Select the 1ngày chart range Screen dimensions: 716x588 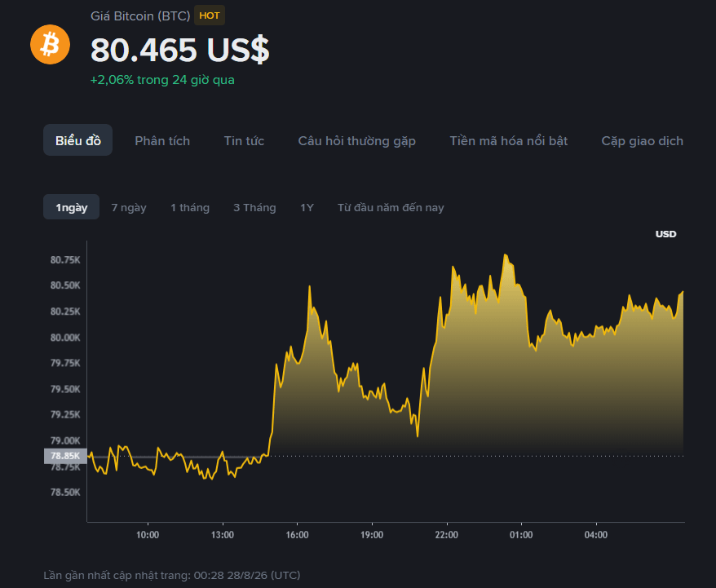point(71,207)
